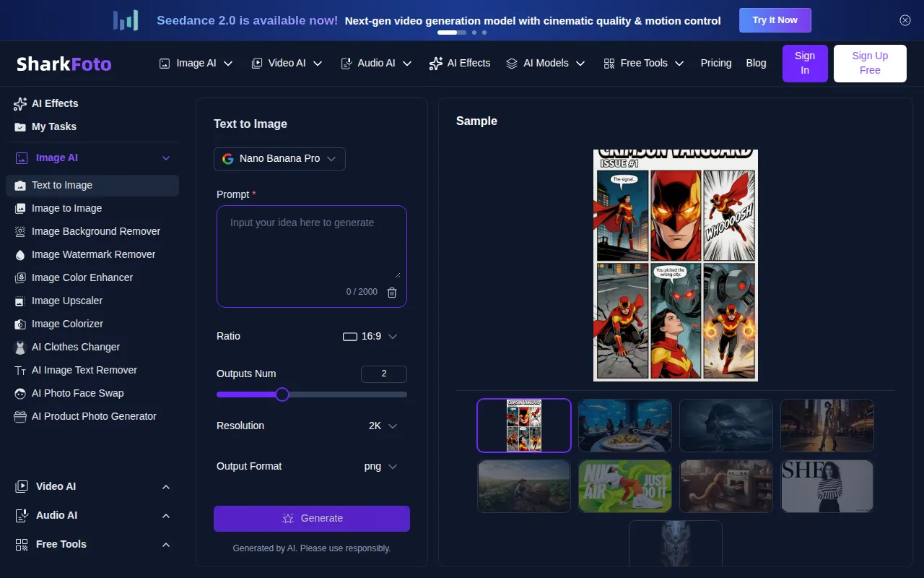Open the Pricing page from navbar
This screenshot has width=924, height=578.
715,63
